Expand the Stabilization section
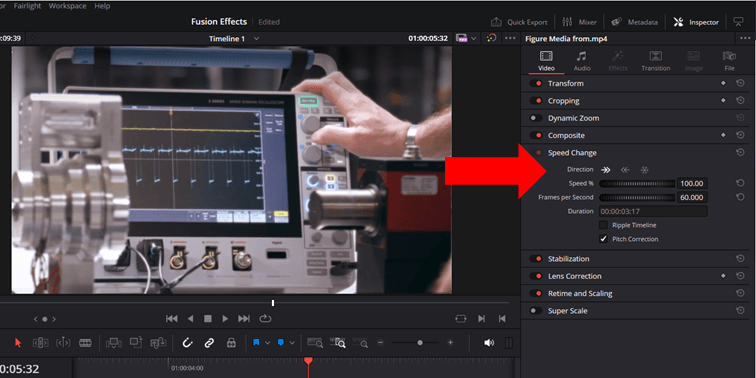The image size is (756, 378). pos(568,259)
